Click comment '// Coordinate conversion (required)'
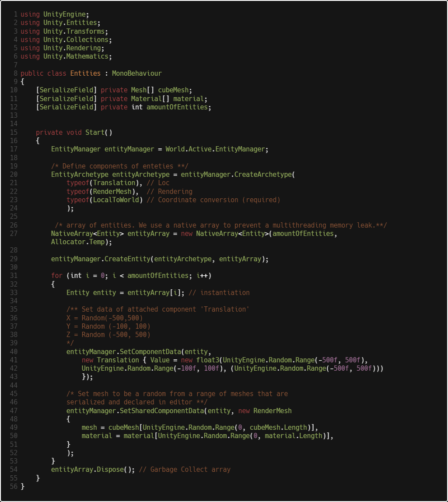448x502 pixels. click(213, 200)
